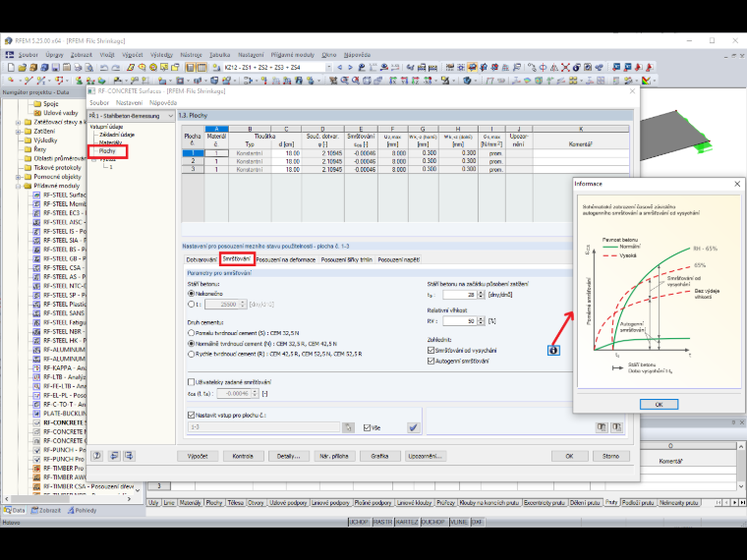Click the red X cross toolbar icon
747x560 pixels.
point(565,68)
